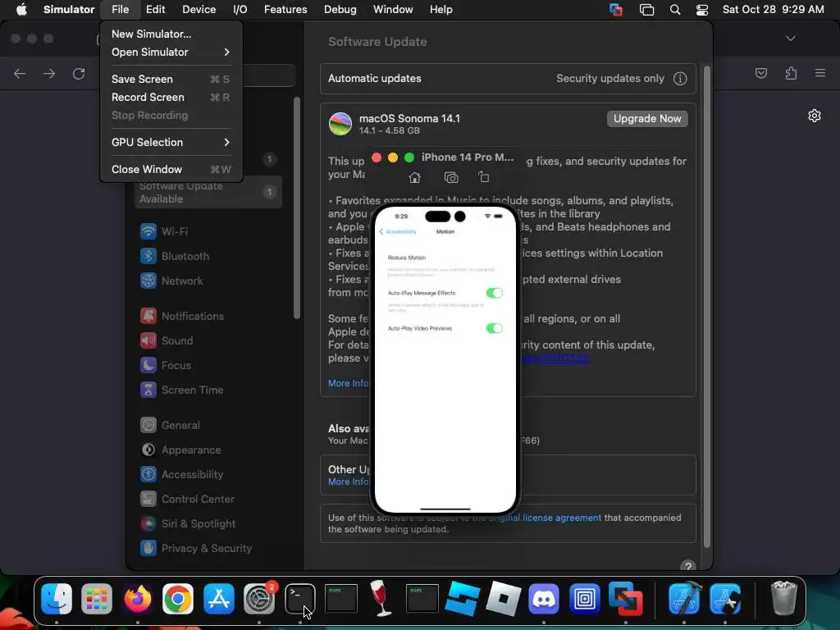Click the Simulator home button icon

pos(414,177)
